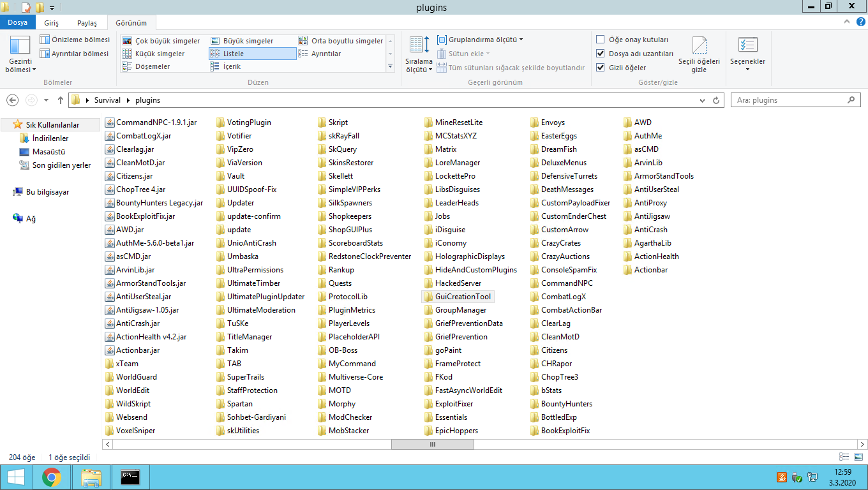The height and width of the screenshot is (490, 868).
Task: Expand the layout gallery more arrow
Action: click(390, 66)
